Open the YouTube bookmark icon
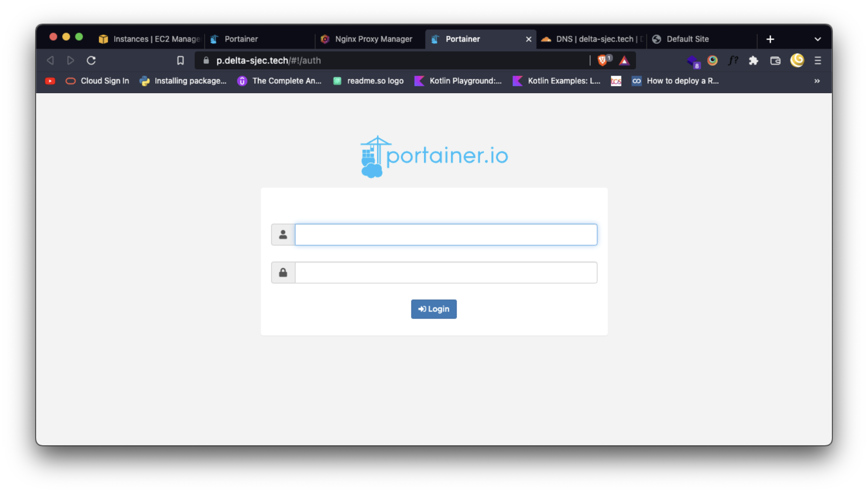 pos(50,81)
